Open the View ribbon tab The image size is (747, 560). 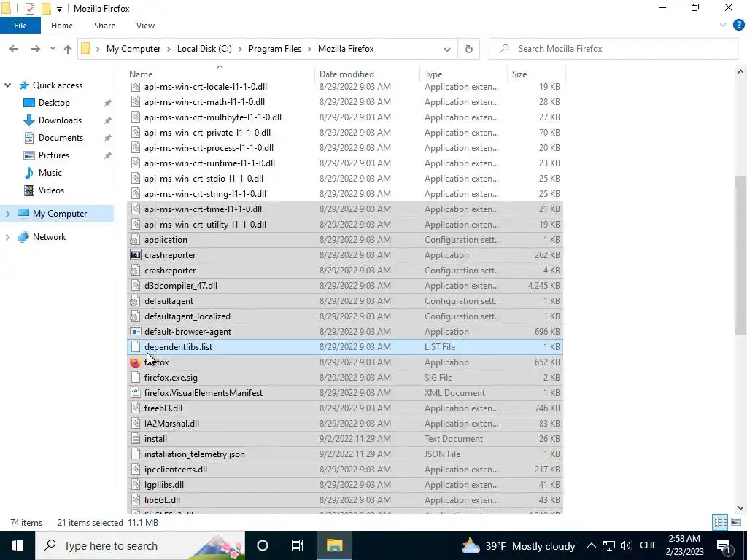click(145, 26)
